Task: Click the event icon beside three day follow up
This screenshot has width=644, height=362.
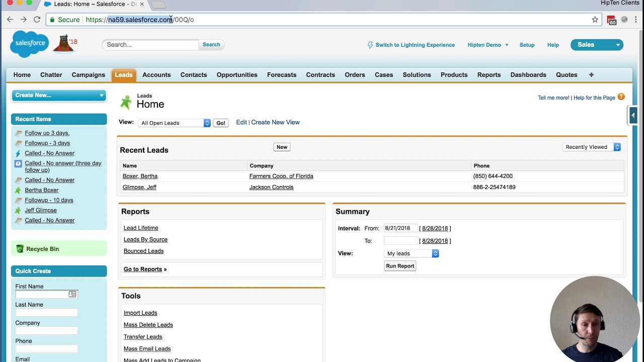Action: (x=18, y=163)
